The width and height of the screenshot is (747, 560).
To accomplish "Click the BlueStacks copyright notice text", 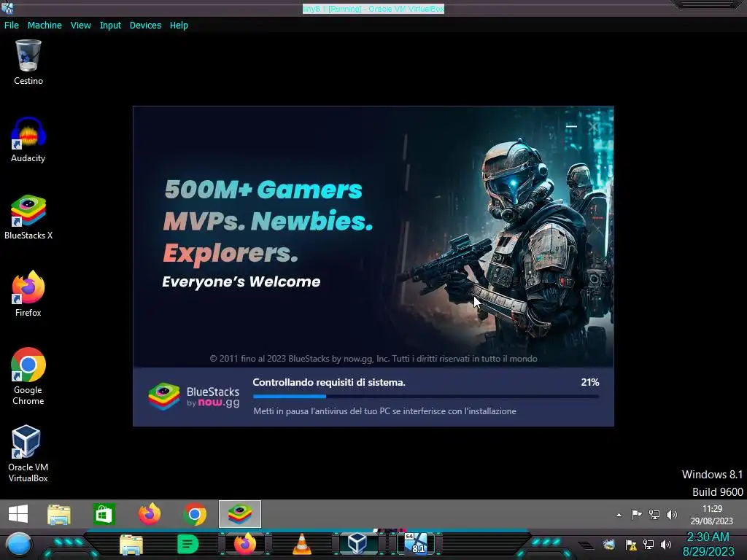I will click(x=373, y=359).
